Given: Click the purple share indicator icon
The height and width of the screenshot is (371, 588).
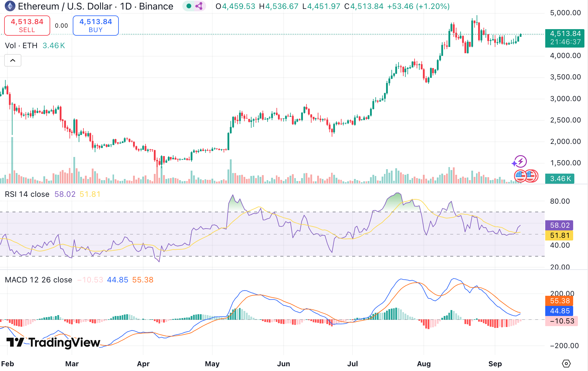Looking at the screenshot, I should click(x=200, y=6).
